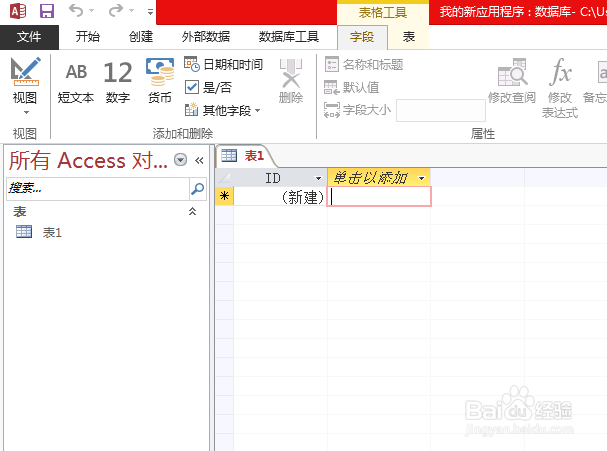Click 修改查阅 button

(x=512, y=81)
